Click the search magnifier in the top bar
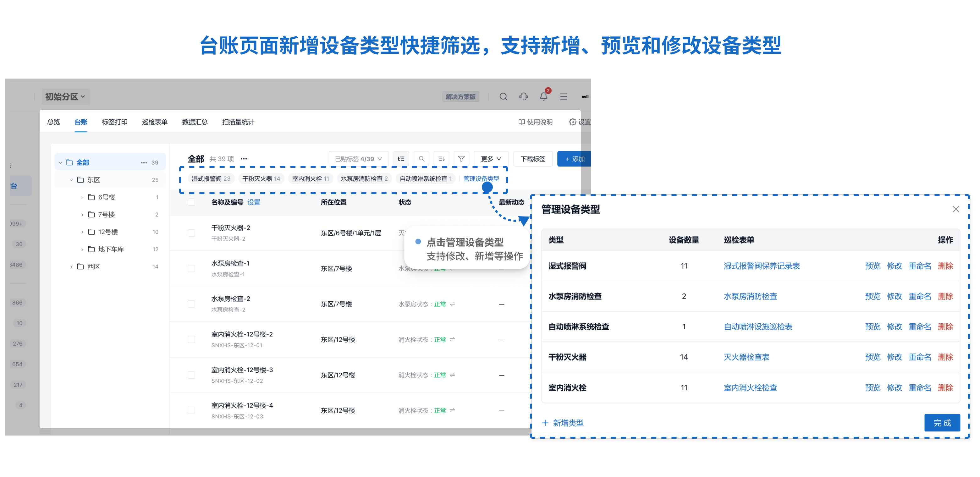 (503, 96)
